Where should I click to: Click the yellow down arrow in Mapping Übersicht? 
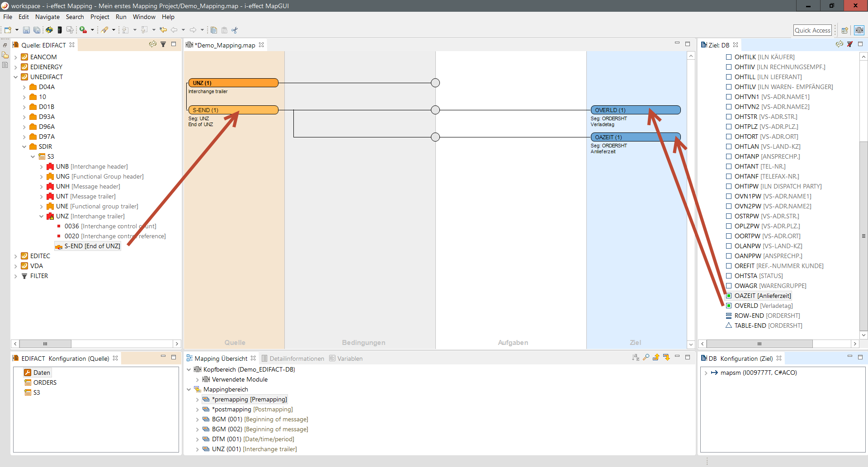point(666,358)
